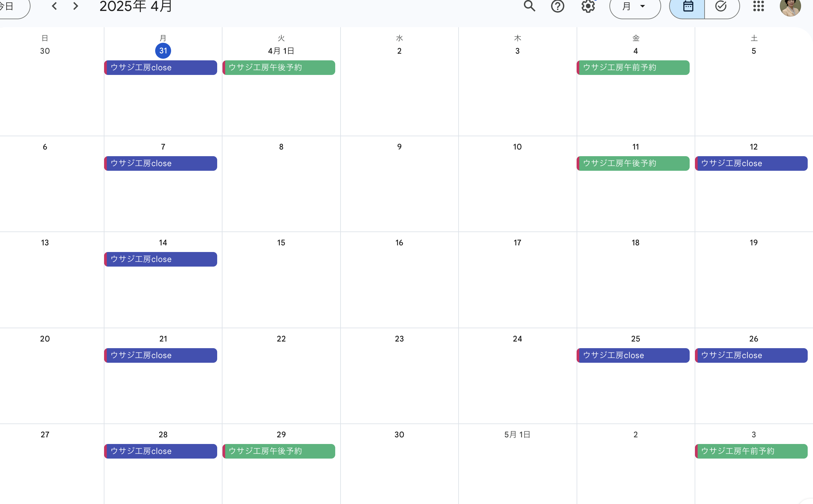Click Friday date 2 in last row
The image size is (813, 504).
pos(635,435)
